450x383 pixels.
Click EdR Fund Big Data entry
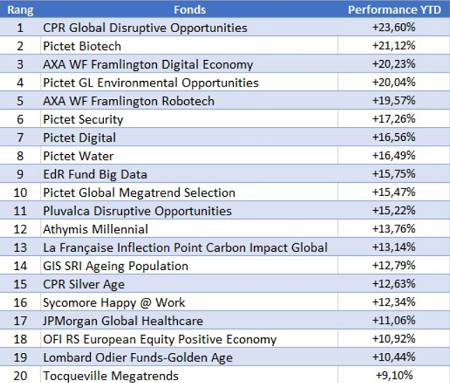click(95, 174)
